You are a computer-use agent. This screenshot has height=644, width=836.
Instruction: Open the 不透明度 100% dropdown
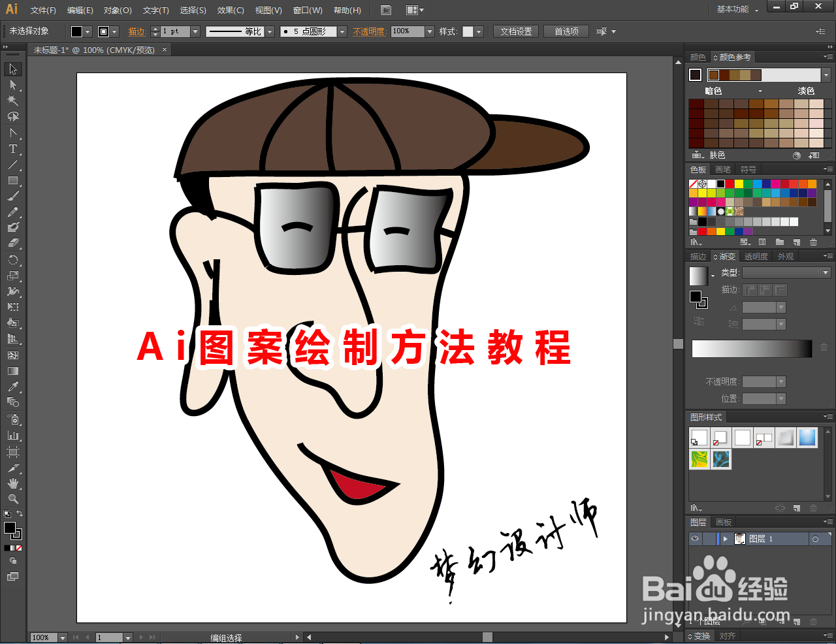coord(429,31)
